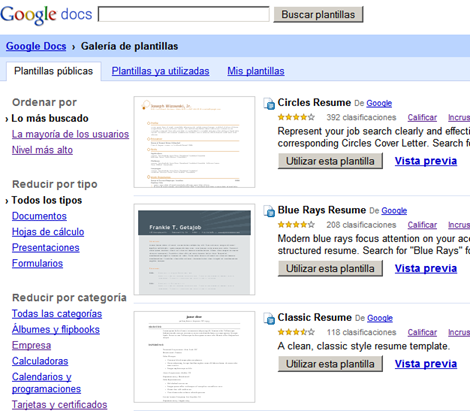Sort by Nivel más alto
470x411 pixels.
pyautogui.click(x=42, y=150)
